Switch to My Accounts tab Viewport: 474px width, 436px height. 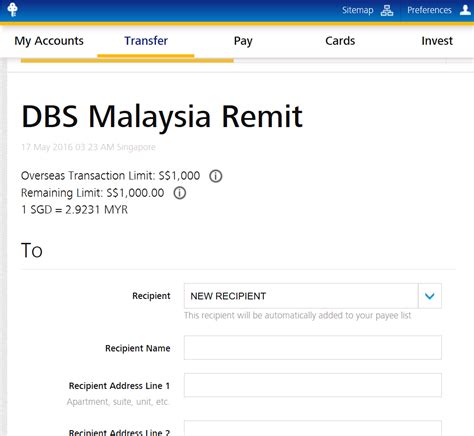(x=49, y=41)
